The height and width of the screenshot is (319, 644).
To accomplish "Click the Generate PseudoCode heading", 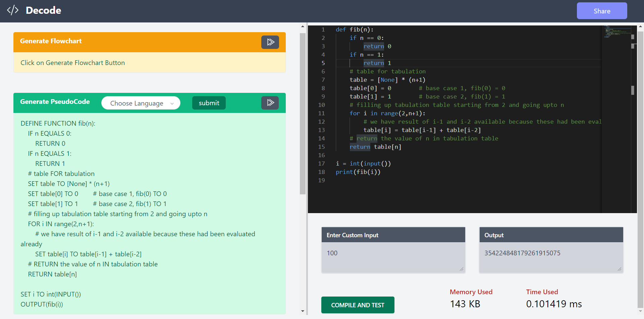I will 55,102.
